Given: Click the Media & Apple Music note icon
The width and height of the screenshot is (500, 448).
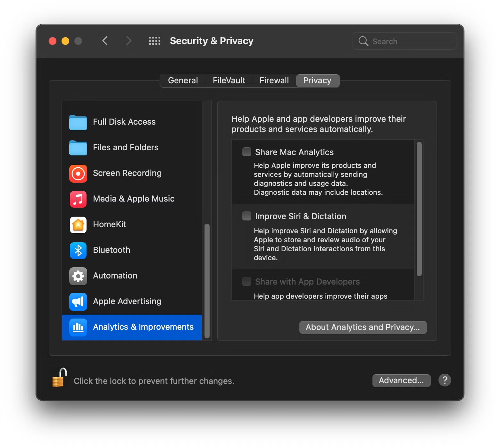Looking at the screenshot, I should 78,199.
